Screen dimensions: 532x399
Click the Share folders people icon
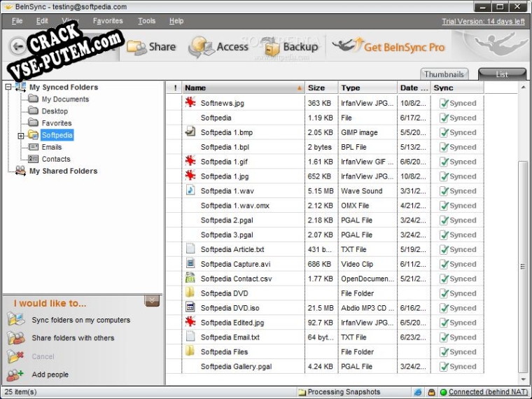[15, 338]
